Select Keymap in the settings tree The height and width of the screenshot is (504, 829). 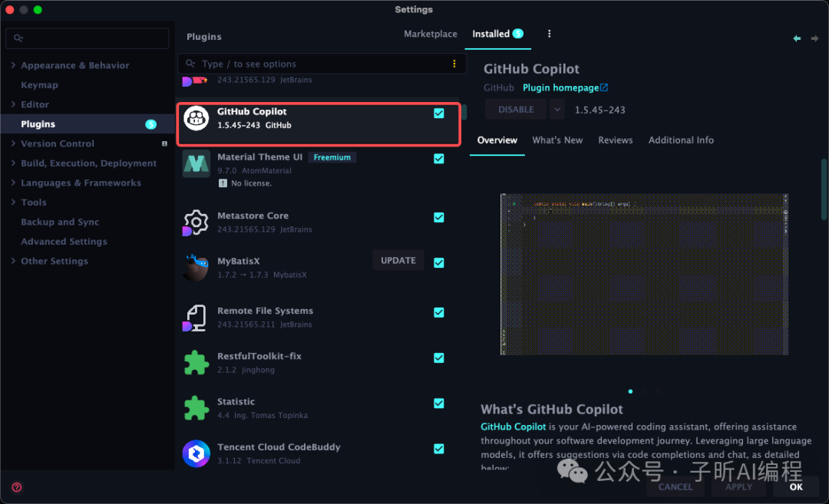[x=39, y=84]
